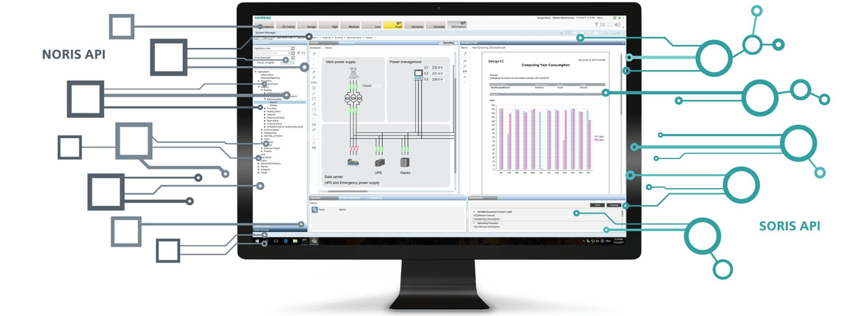
Task: Click the yellow Fault alarm category
Action: (x=393, y=25)
